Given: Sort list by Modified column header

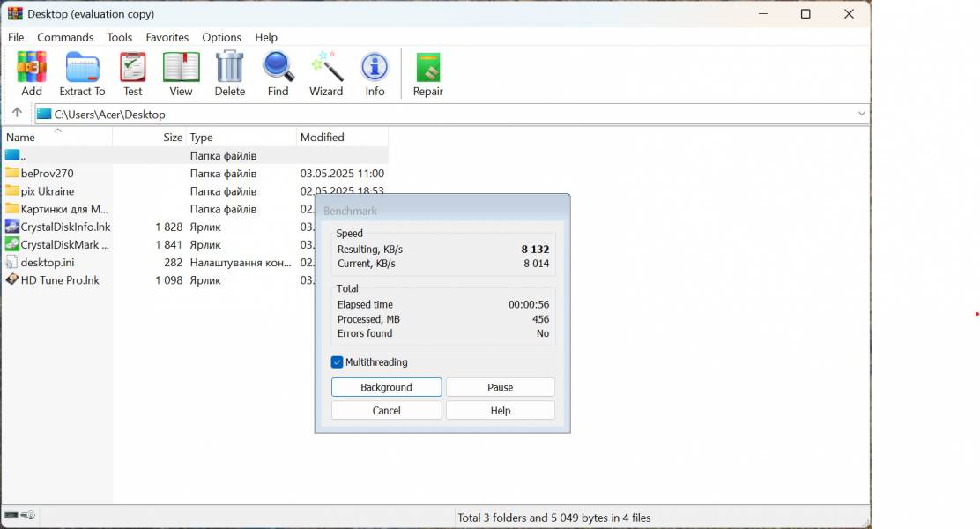Looking at the screenshot, I should point(342,137).
